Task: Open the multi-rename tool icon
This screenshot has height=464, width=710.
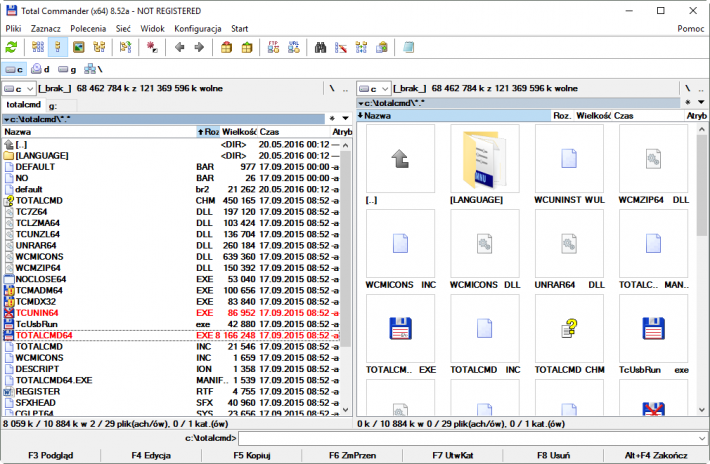Action: (341, 47)
